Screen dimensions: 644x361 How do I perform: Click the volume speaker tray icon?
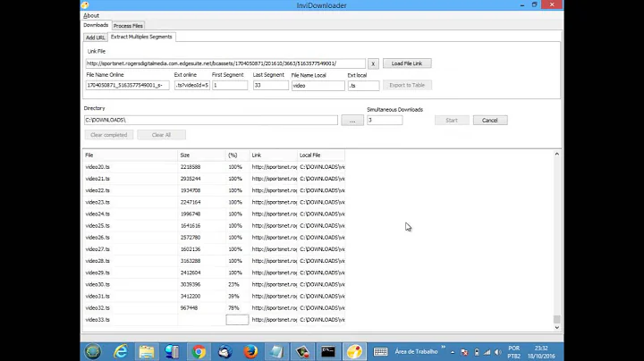click(498, 352)
